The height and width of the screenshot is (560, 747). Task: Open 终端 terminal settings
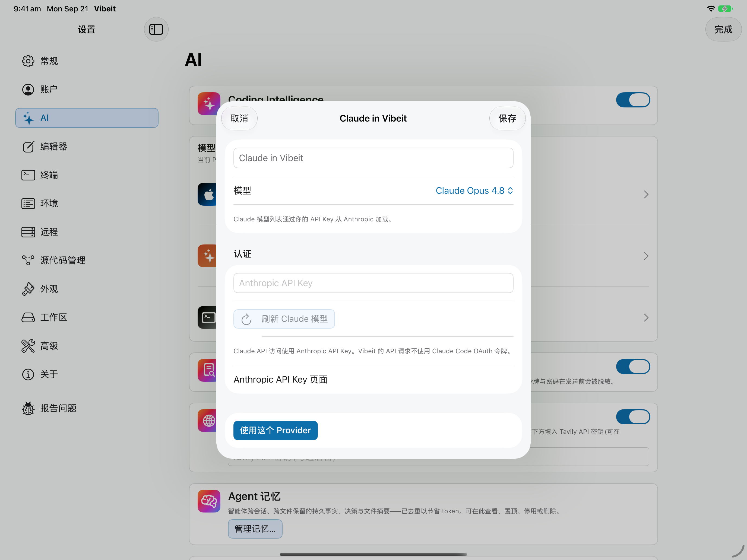[x=86, y=175]
